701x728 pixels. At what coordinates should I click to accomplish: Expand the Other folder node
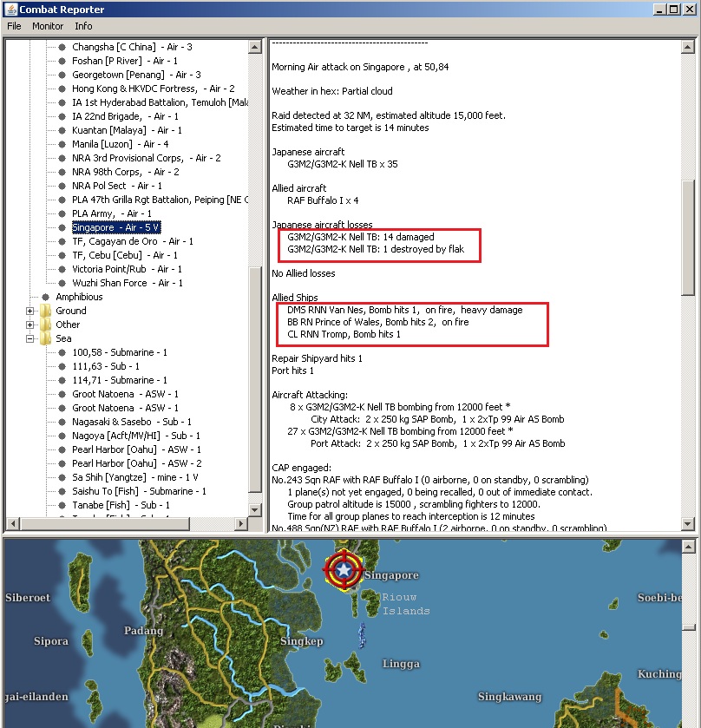30,325
